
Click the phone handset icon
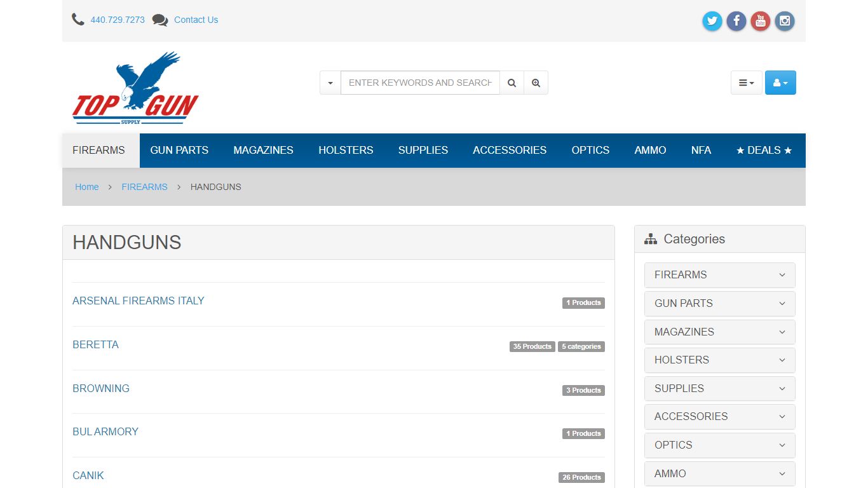click(78, 20)
